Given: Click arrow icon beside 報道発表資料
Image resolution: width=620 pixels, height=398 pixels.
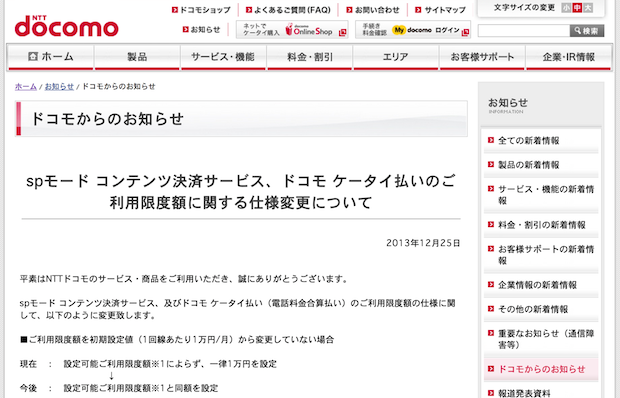Looking at the screenshot, I should coord(491,392).
